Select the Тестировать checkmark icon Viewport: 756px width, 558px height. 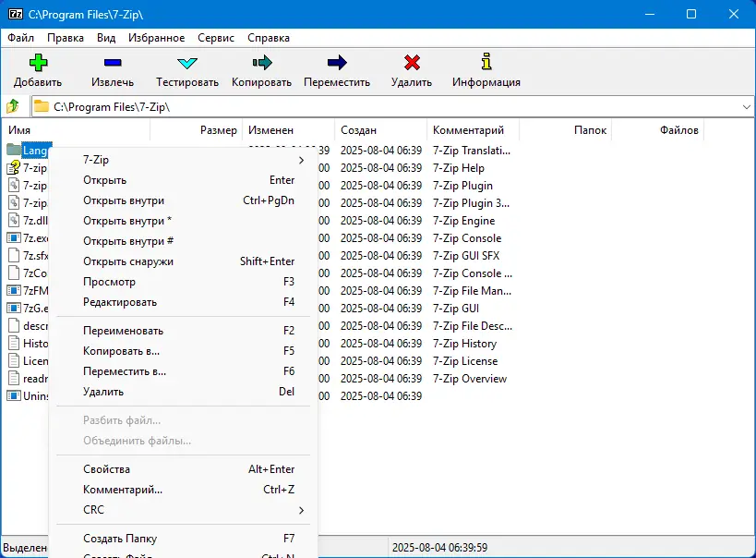coord(187,63)
